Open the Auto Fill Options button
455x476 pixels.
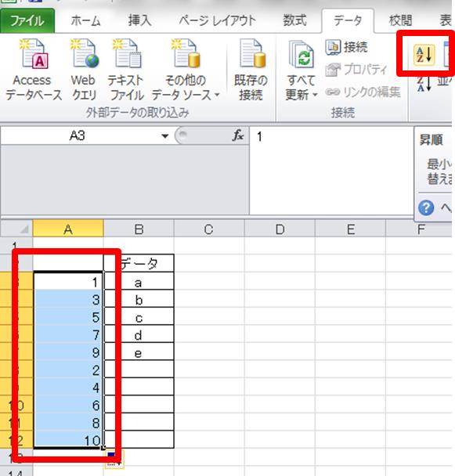[114, 459]
